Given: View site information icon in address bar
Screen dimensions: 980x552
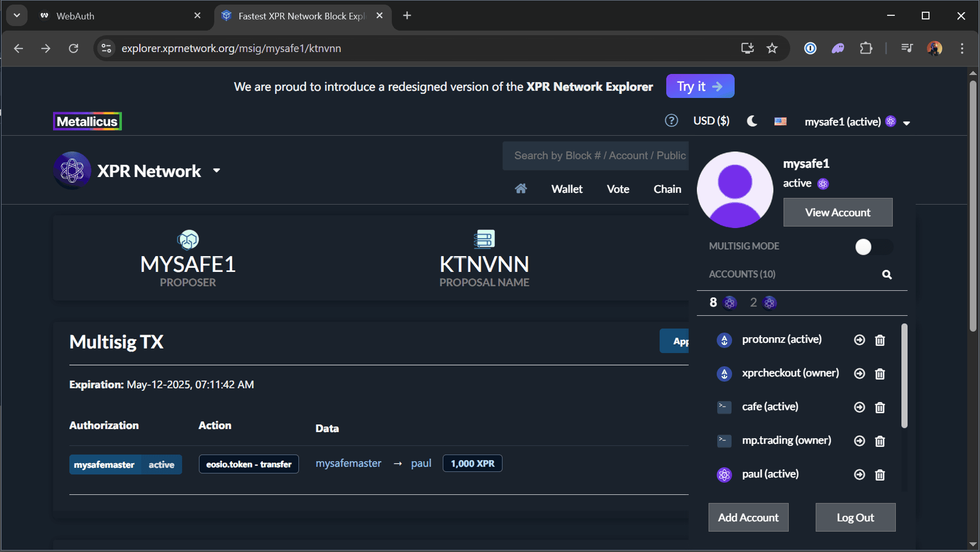Looking at the screenshot, I should coord(106,48).
